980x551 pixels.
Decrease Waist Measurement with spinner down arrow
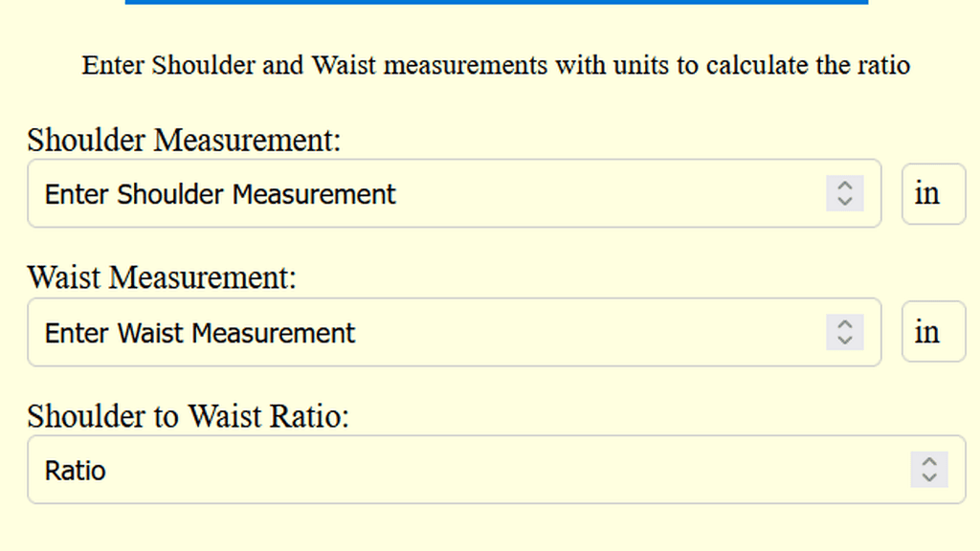click(844, 340)
